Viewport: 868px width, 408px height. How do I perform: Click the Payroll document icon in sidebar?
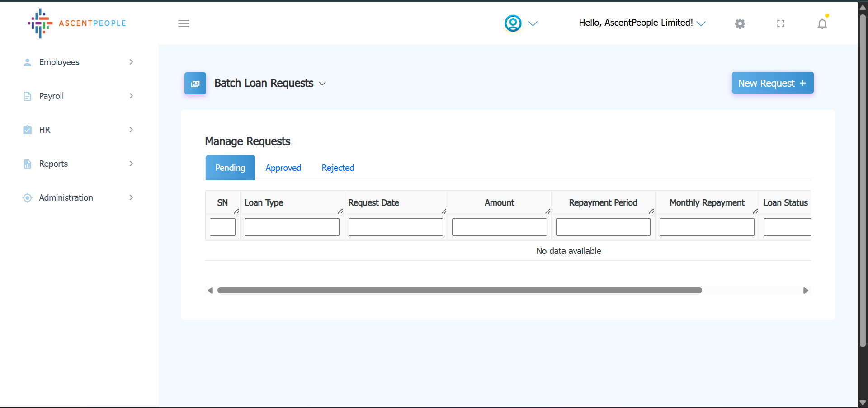click(x=28, y=96)
